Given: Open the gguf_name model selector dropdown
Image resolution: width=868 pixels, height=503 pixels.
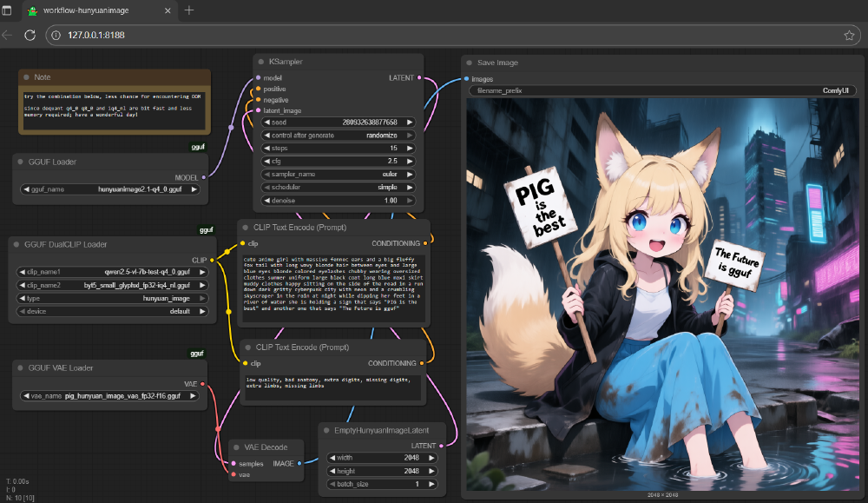Looking at the screenshot, I should [x=111, y=189].
